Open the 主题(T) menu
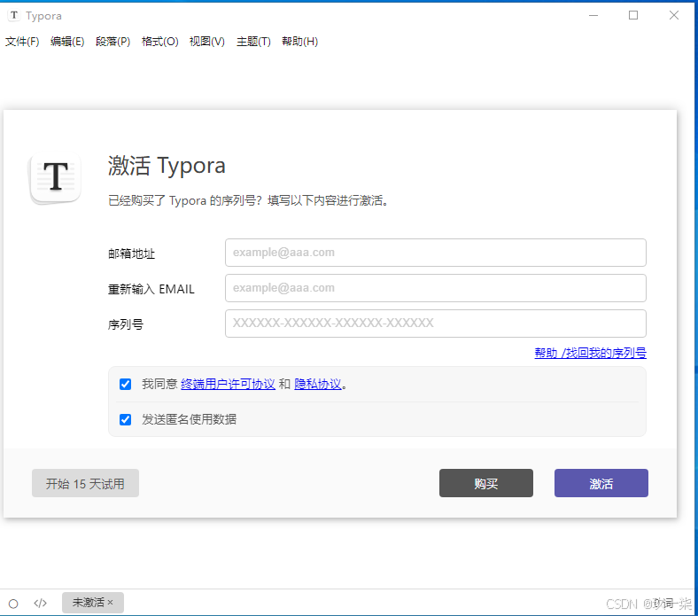 253,42
